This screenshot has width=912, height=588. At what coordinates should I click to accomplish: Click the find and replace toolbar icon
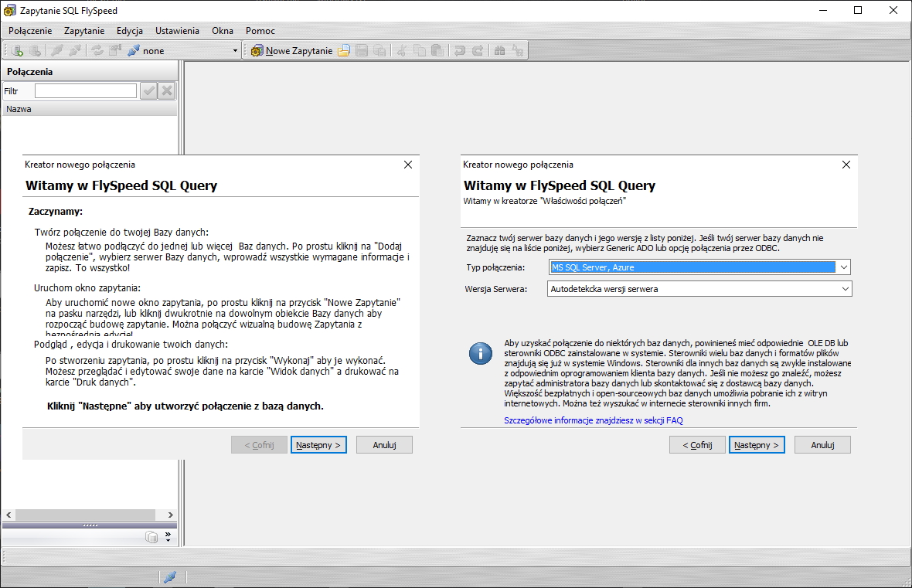click(518, 50)
